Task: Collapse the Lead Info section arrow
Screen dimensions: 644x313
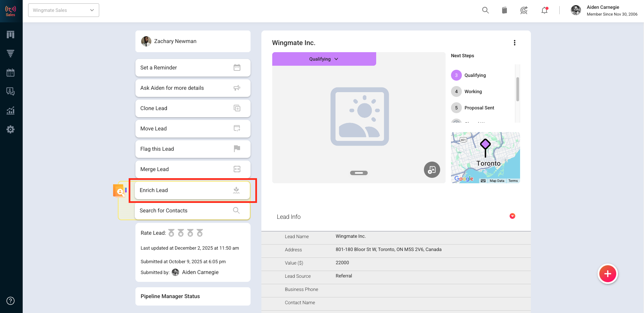Action: [x=513, y=216]
